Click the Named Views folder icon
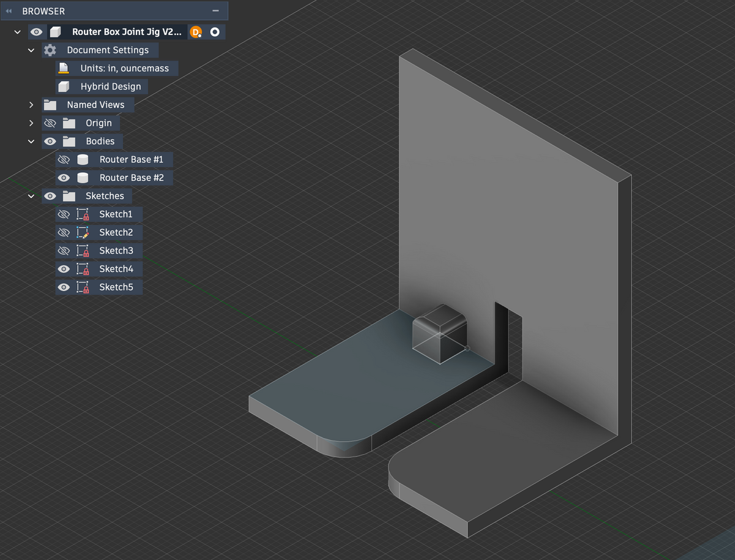Screen dimensions: 735x560 50,105
